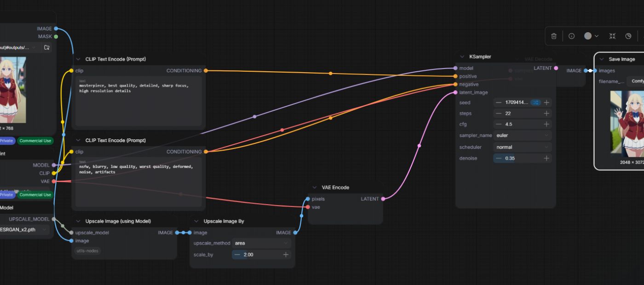Viewport: 644px width, 285px height.
Task: Increase scale_by with plus icon
Action: click(x=286, y=255)
